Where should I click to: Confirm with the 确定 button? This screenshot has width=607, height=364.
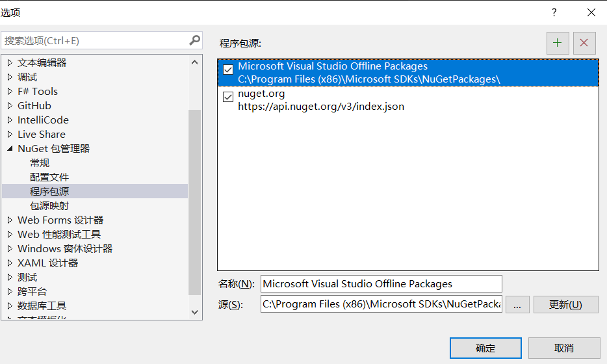[x=485, y=348]
